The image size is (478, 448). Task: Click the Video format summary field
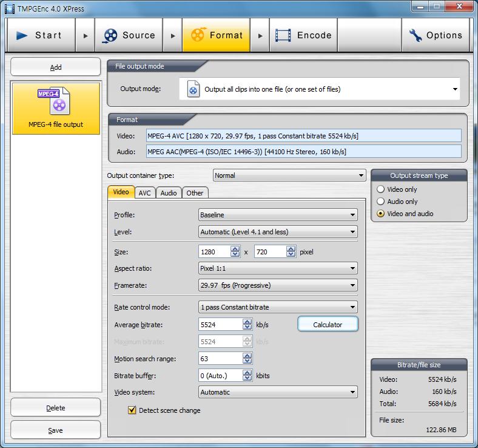pyautogui.click(x=304, y=136)
